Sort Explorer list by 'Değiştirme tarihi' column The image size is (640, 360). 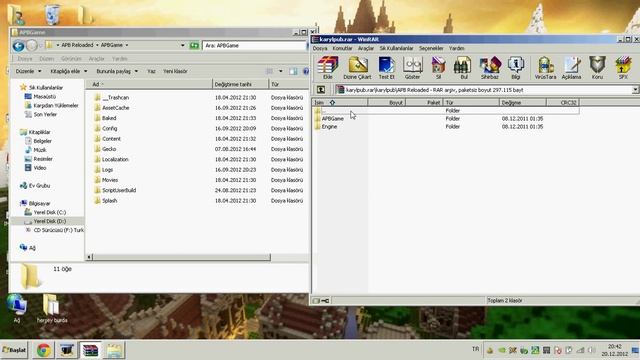click(x=240, y=84)
